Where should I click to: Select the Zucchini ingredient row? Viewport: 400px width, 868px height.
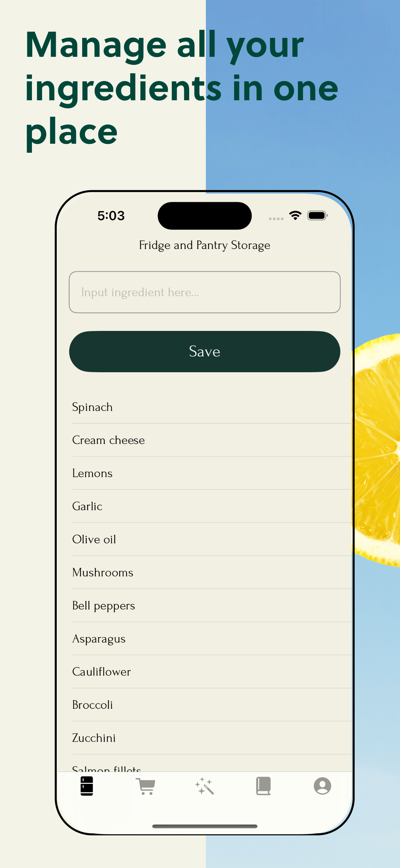tap(212, 738)
